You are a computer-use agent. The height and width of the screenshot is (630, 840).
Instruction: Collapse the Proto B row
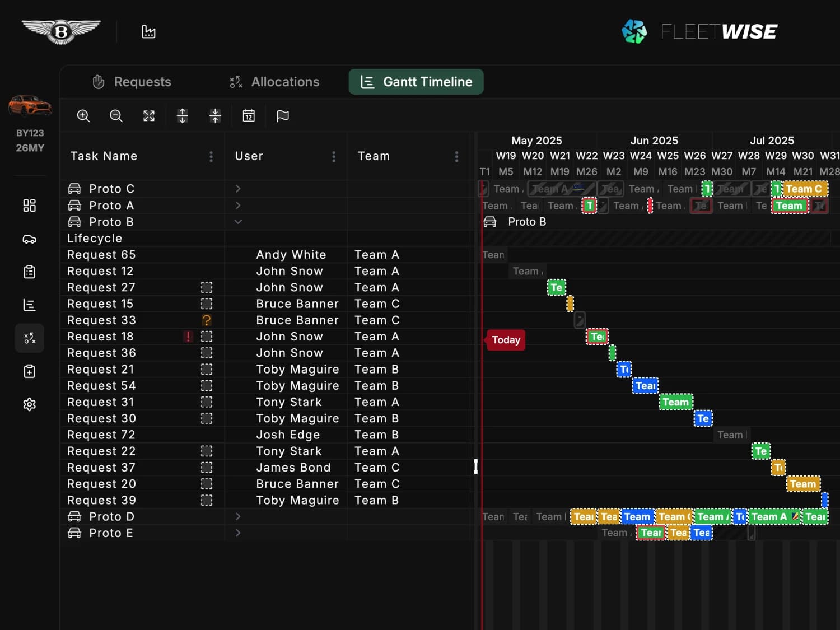point(237,222)
